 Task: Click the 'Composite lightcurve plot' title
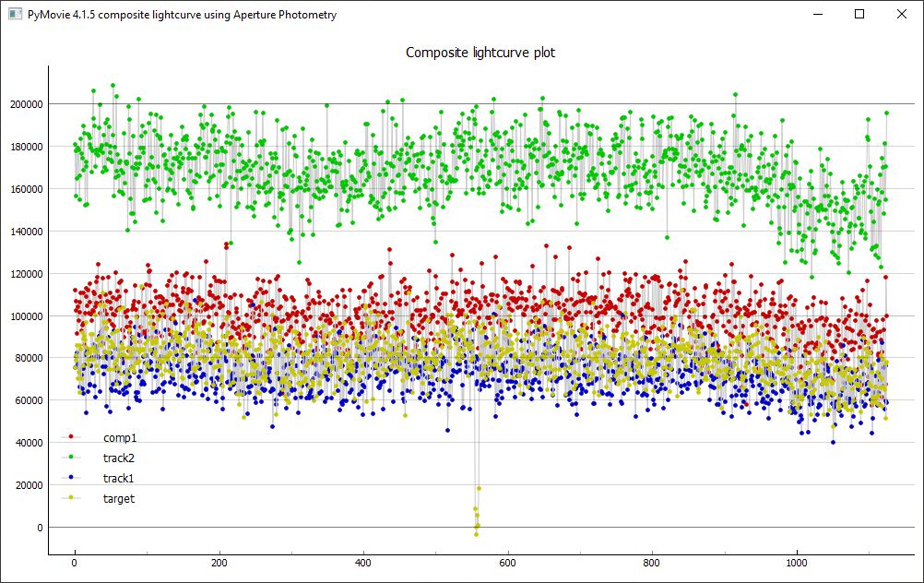pyautogui.click(x=480, y=53)
